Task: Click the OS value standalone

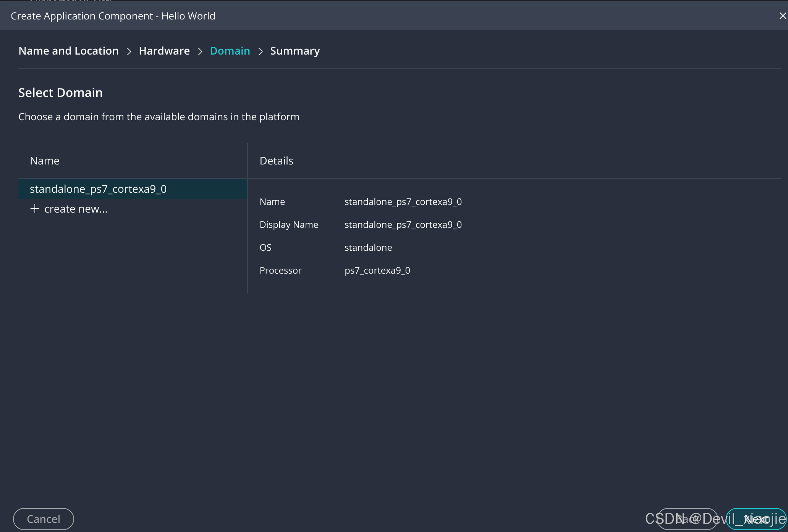Action: tap(368, 248)
